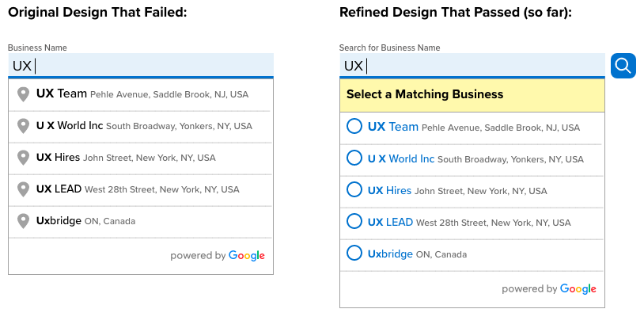Click the map pin beside U X World Inc

coord(24,126)
